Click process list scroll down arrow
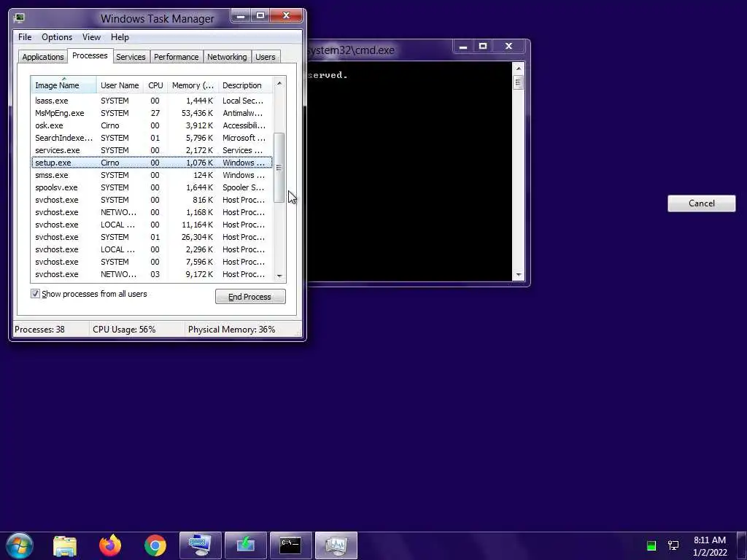The image size is (747, 560). 279,276
